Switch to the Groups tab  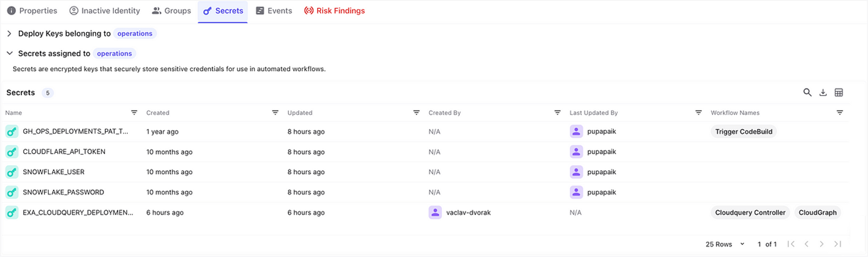point(171,11)
